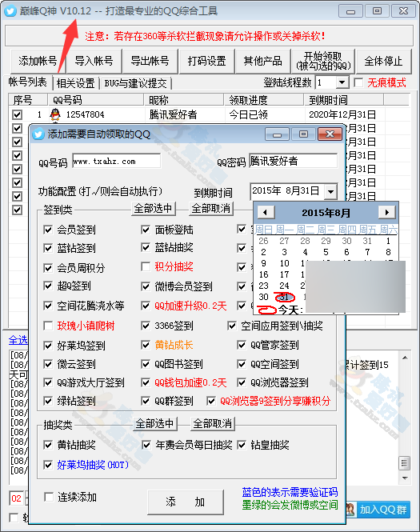Toggle 空间应用签到\抽奖 checkbox

[x=232, y=326]
